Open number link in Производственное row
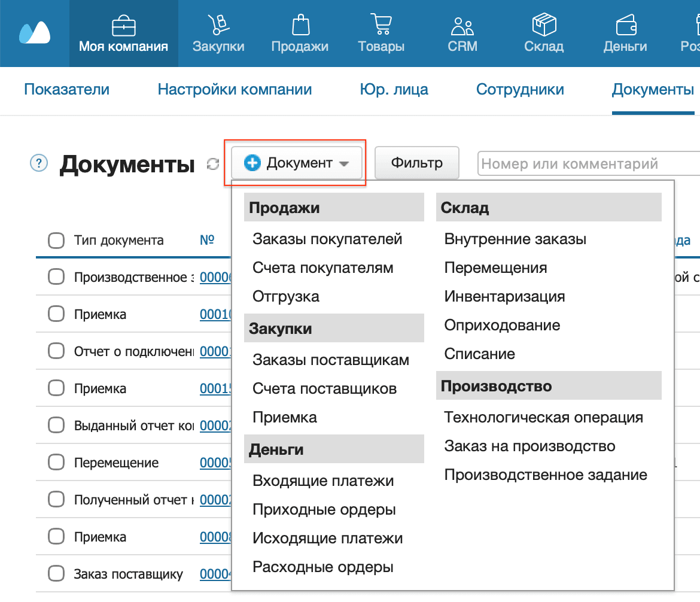 point(215,277)
